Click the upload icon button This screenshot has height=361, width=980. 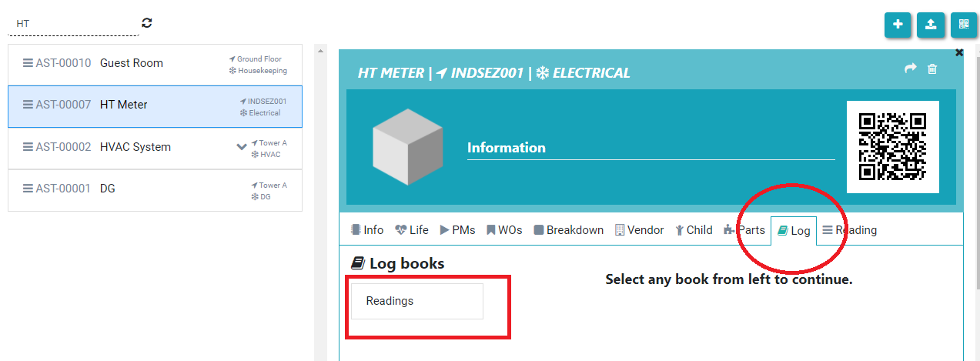tap(931, 25)
